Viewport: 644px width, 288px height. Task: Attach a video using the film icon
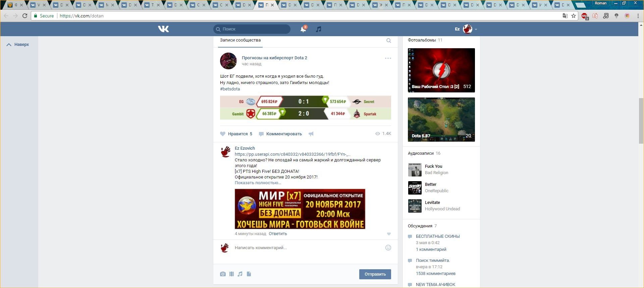(x=231, y=274)
